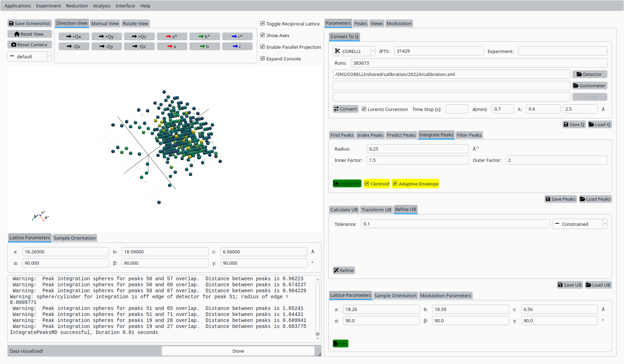Expand the Constrained refinement dropdown
The width and height of the screenshot is (624, 364).
pos(579,224)
